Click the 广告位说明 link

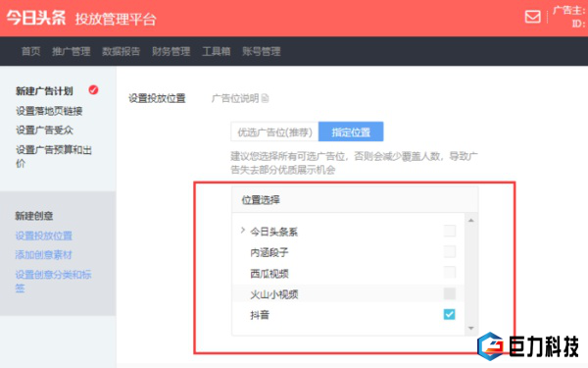[235, 98]
